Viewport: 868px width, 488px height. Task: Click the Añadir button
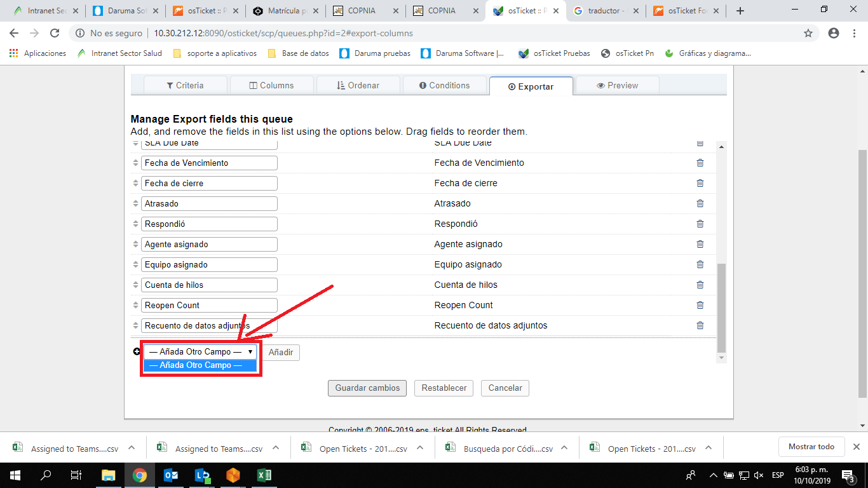(280, 352)
